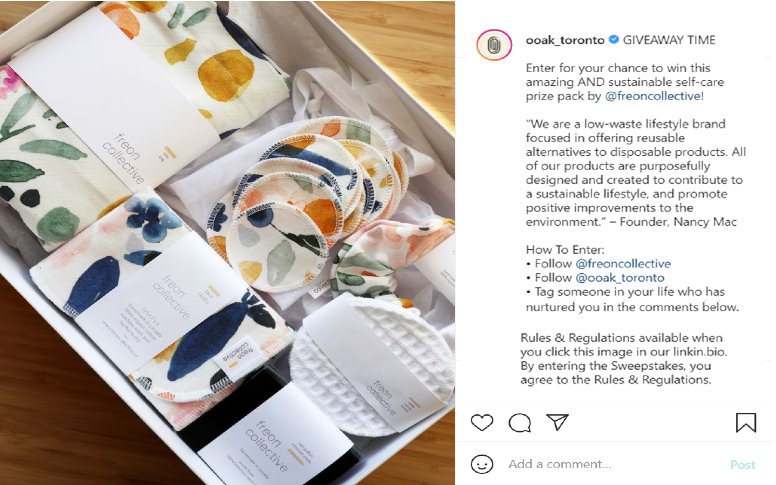Click the white waffle cloth round in photo

tap(372, 365)
